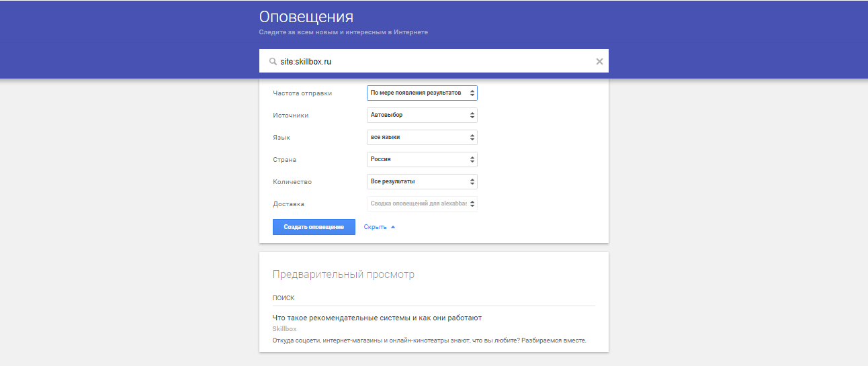Clear the search query with X

tap(600, 61)
